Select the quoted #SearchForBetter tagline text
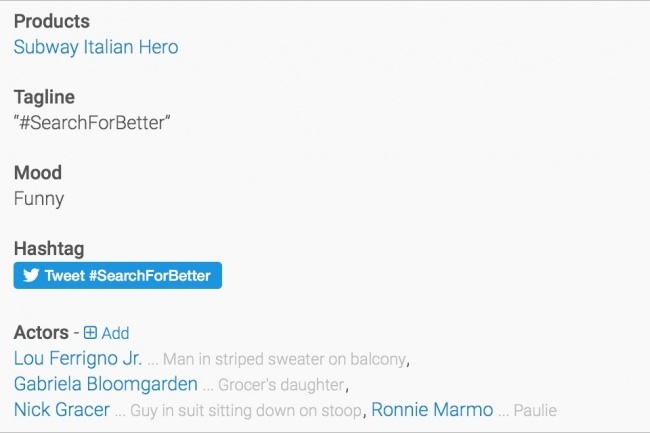Screen dimensions: 650x433 (92, 123)
